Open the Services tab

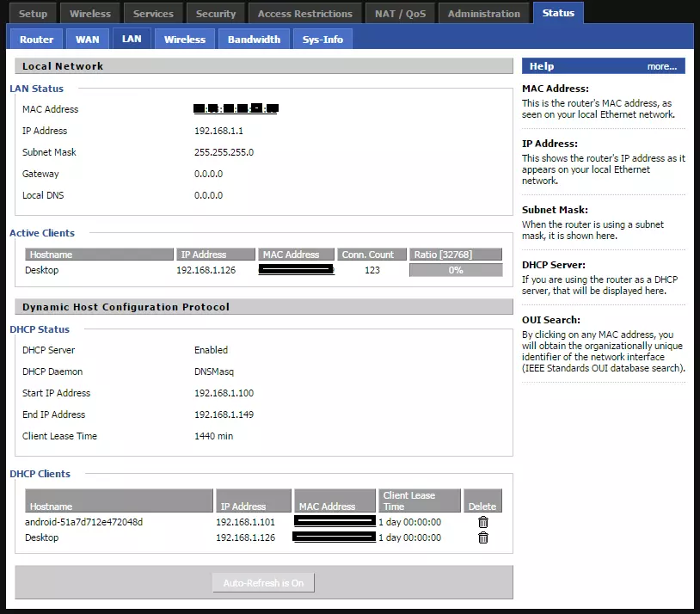tap(153, 12)
